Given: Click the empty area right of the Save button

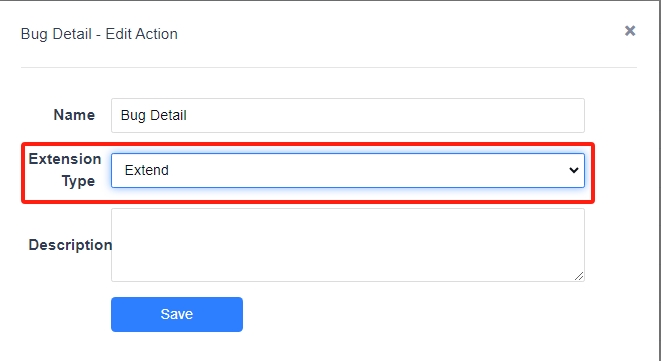Looking at the screenshot, I should point(413,314).
